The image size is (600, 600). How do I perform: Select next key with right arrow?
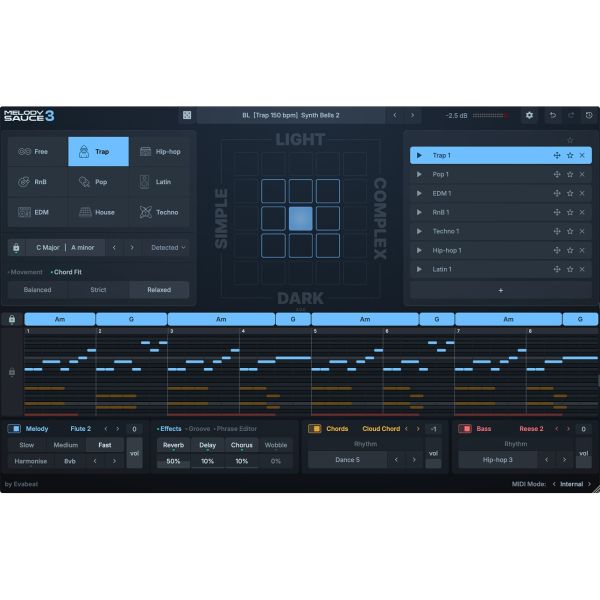pos(132,248)
